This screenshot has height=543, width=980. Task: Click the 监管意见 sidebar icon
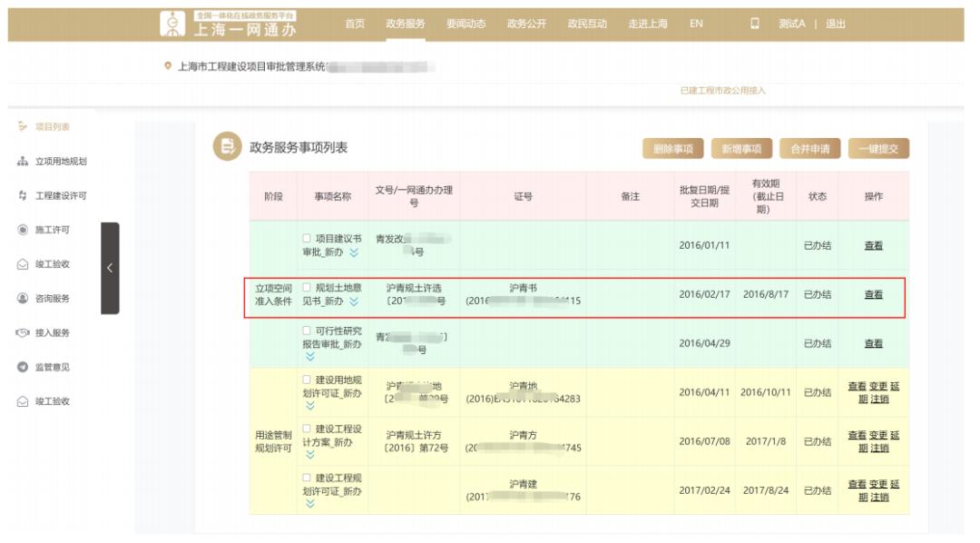click(23, 367)
